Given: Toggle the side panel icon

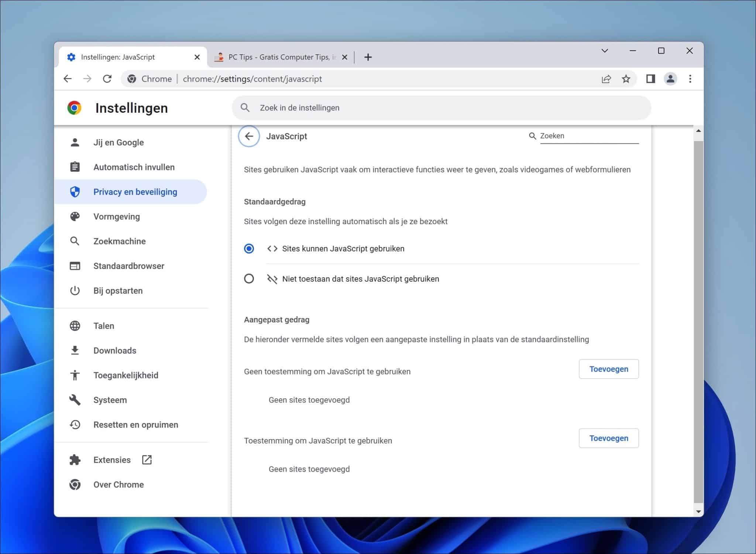Looking at the screenshot, I should 650,79.
